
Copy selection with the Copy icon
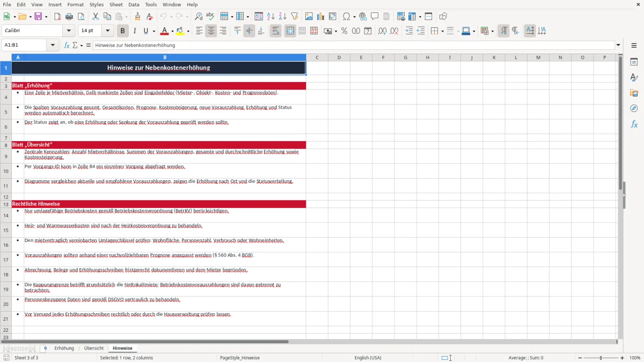(107, 17)
